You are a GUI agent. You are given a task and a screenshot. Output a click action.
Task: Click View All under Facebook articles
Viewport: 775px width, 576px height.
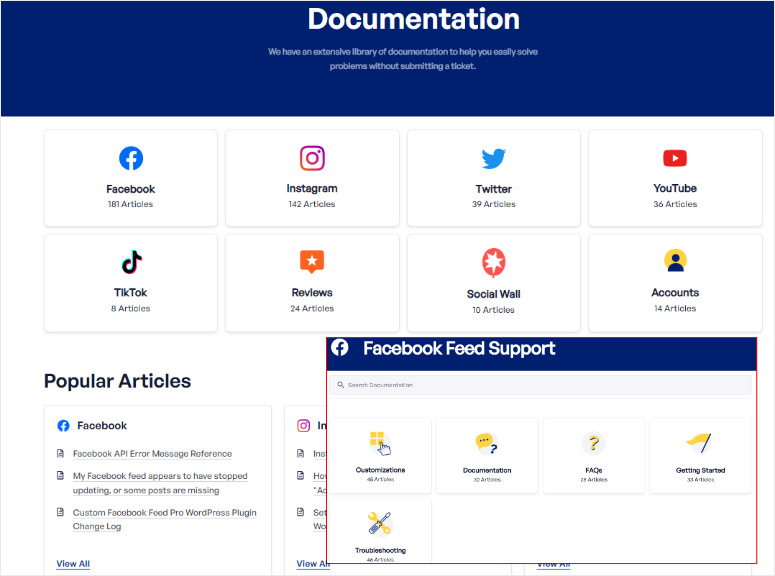pos(73,564)
